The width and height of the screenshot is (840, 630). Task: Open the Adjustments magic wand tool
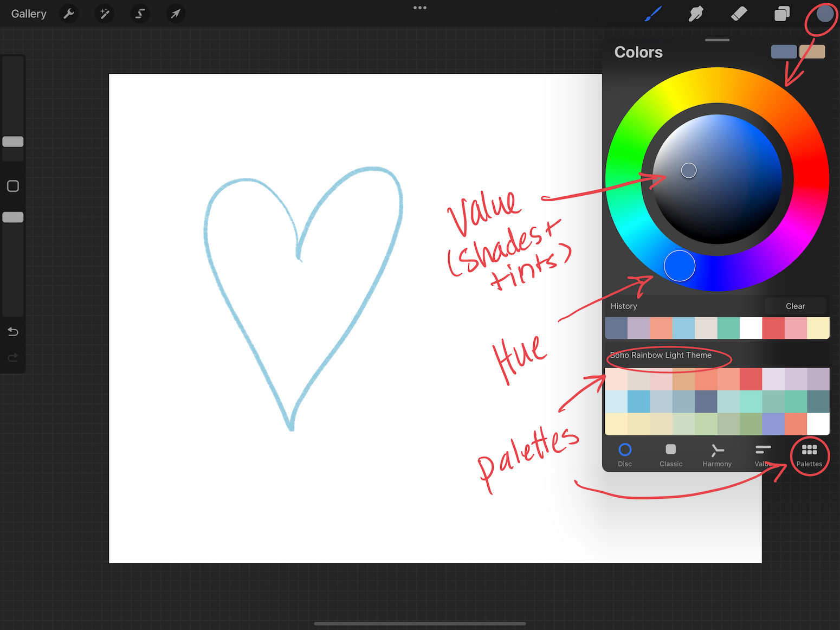pos(104,14)
